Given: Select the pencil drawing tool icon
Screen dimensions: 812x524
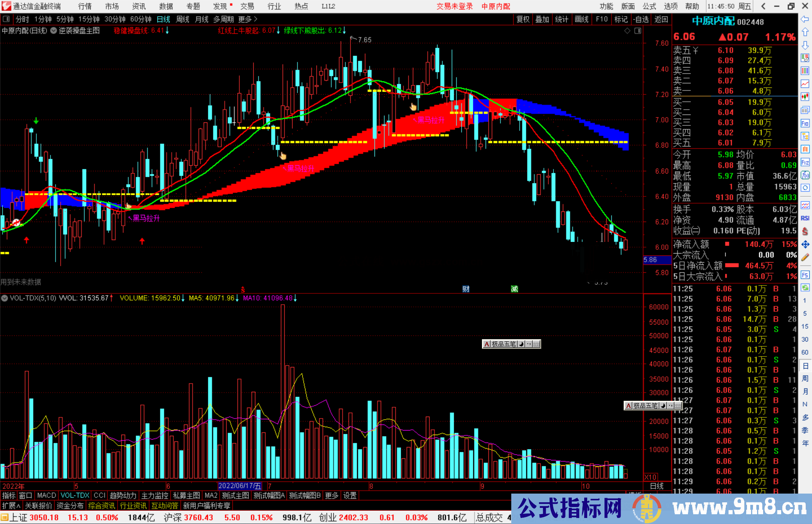Looking at the screenshot, I should [x=805, y=257].
